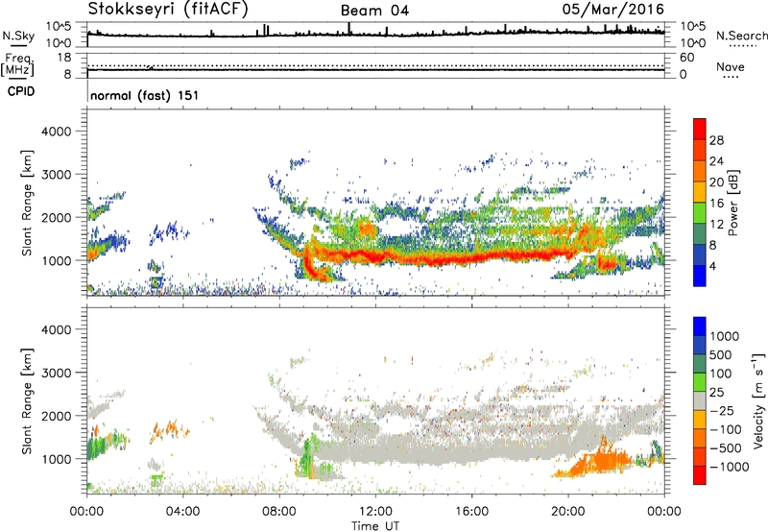Image resolution: width=768 pixels, height=532 pixels.
Task: Pick the red bottom segment of velocity colorbar
Action: [x=700, y=475]
